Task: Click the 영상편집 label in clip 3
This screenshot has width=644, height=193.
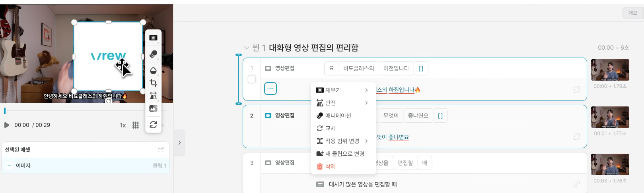Action: point(285,163)
